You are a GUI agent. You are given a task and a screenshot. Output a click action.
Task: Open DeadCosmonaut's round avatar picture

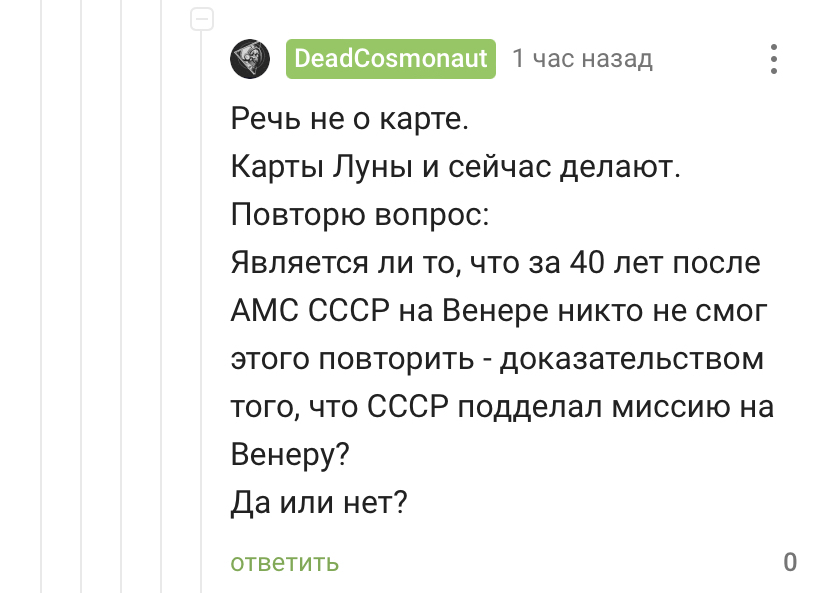[x=250, y=59]
